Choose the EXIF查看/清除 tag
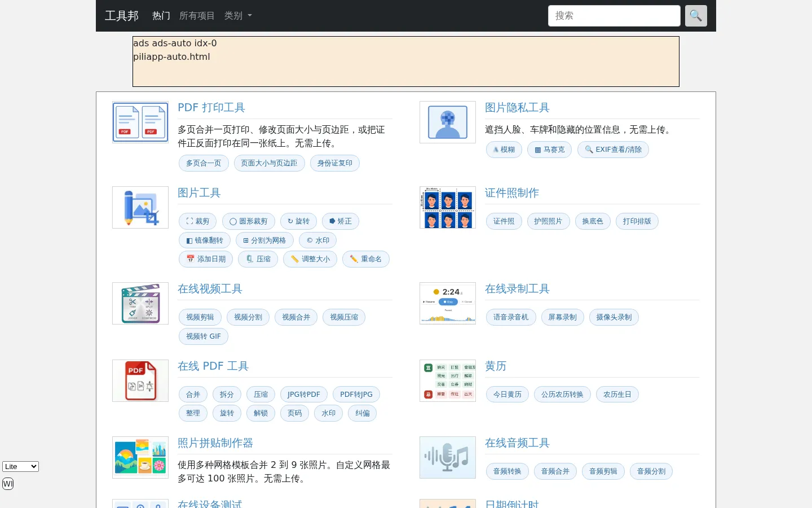The width and height of the screenshot is (812, 508). click(x=614, y=150)
